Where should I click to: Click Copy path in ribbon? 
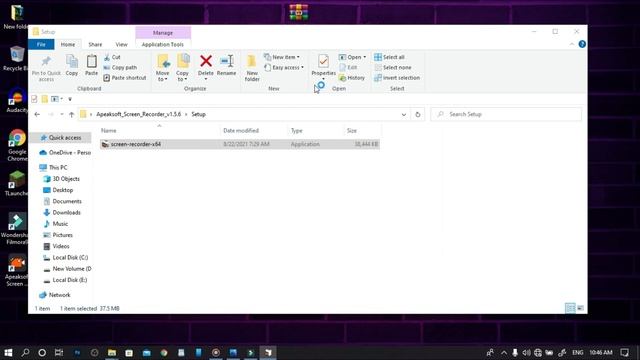120,67
